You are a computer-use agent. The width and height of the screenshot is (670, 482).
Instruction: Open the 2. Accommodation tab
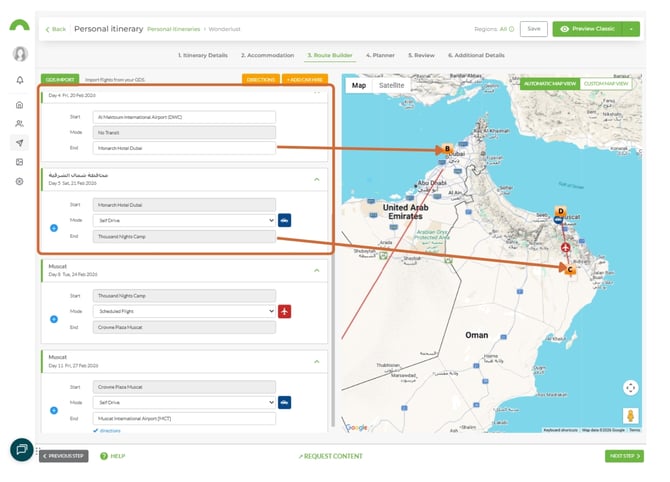(267, 55)
